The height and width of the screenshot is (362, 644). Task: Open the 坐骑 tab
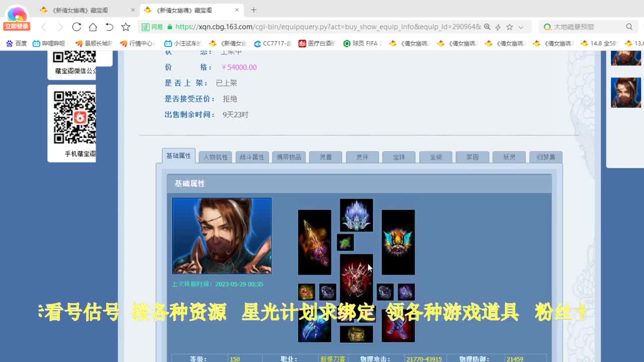pyautogui.click(x=435, y=156)
